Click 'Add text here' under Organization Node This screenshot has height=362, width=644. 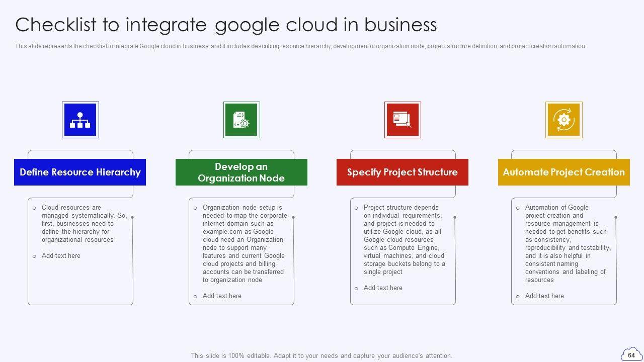[222, 296]
